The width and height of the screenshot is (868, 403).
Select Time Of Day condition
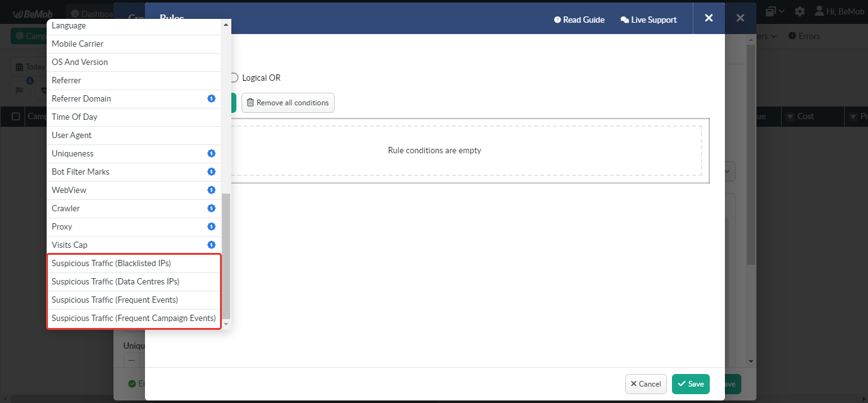point(134,117)
